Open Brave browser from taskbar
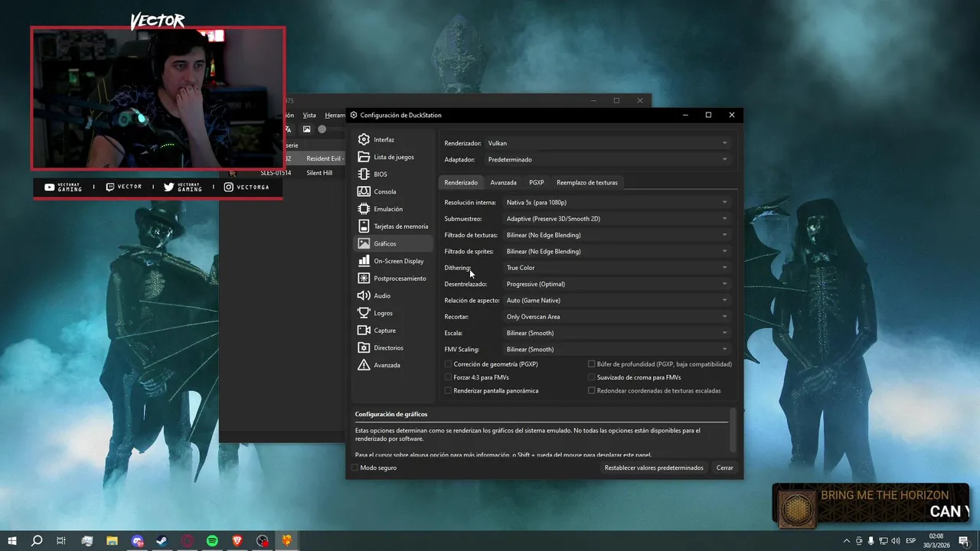 237,541
